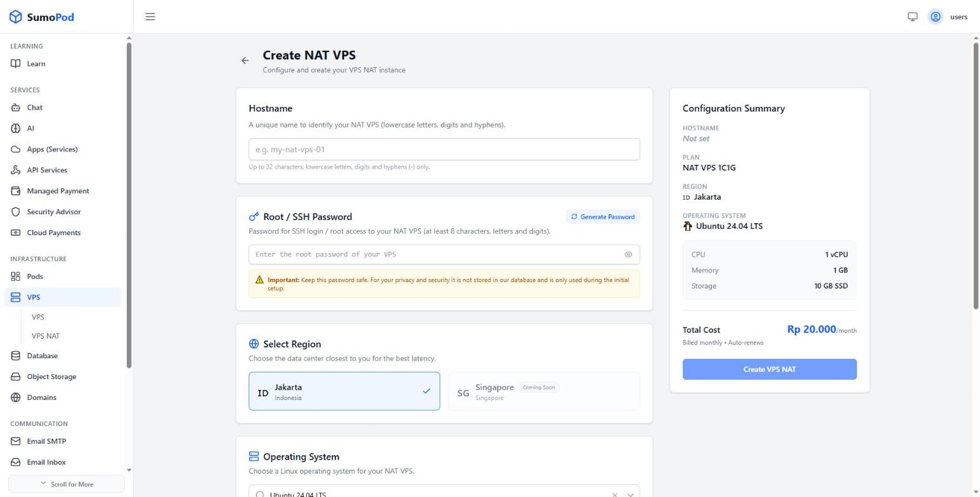Click the Email SMTP envelope icon

tap(16, 441)
